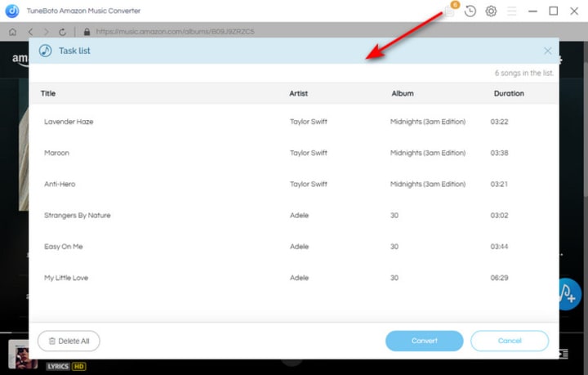Open the conversion history clock icon

tap(470, 11)
